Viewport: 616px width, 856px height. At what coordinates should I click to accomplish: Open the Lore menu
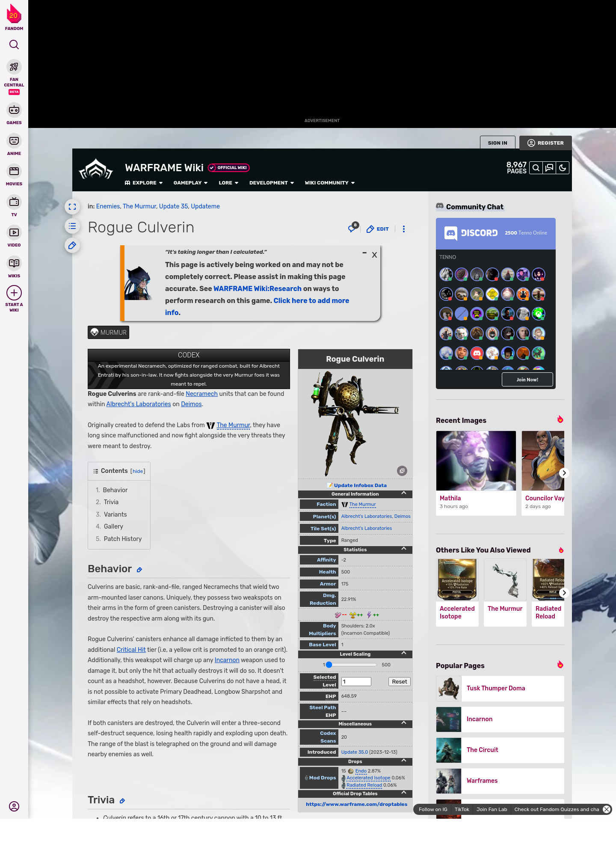tap(228, 183)
